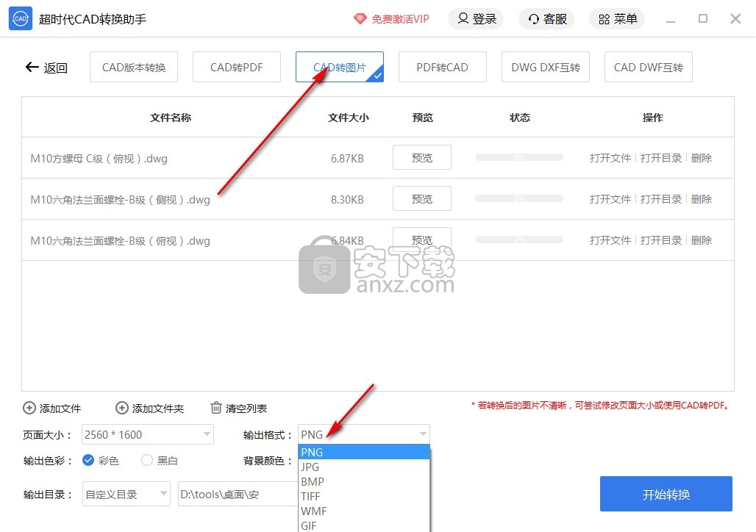Preview M10方螺母 C级 file

pos(422,157)
